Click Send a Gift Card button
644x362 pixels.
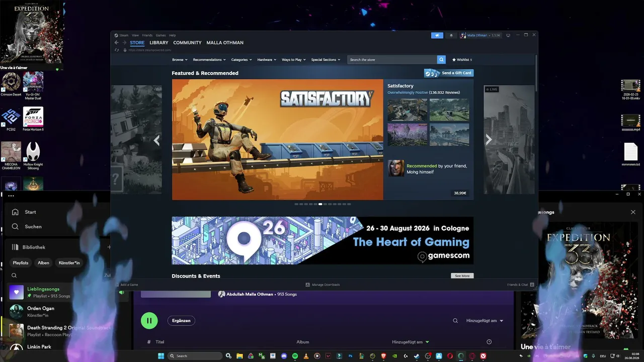[449, 73]
